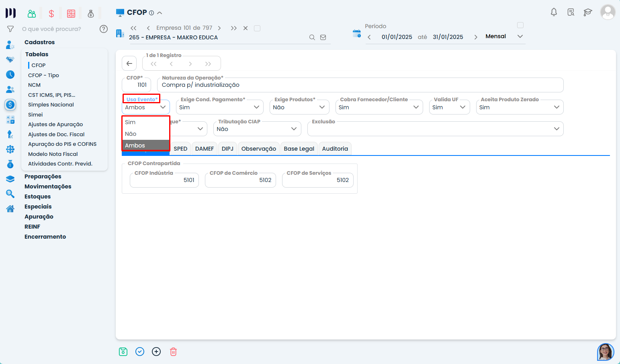Click the notification bell icon

554,12
